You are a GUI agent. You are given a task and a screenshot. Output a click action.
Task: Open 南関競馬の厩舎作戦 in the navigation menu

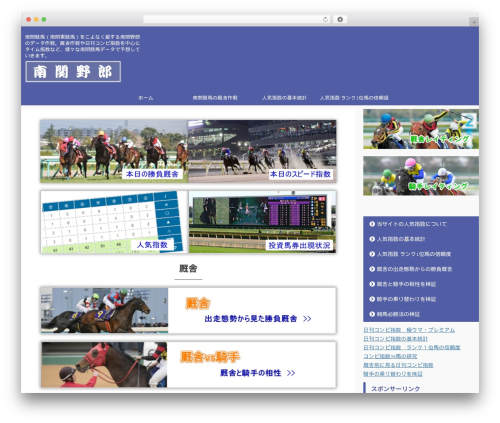pyautogui.click(x=215, y=98)
